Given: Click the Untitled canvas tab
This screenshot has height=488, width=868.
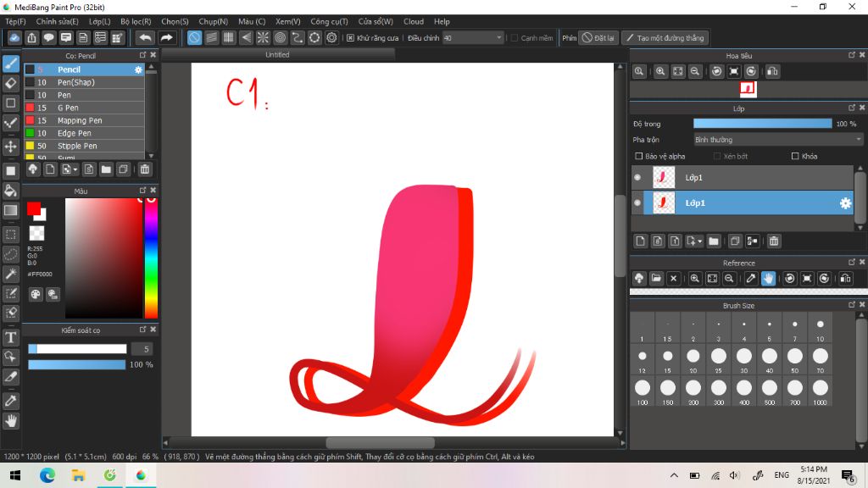Looking at the screenshot, I should (x=277, y=53).
